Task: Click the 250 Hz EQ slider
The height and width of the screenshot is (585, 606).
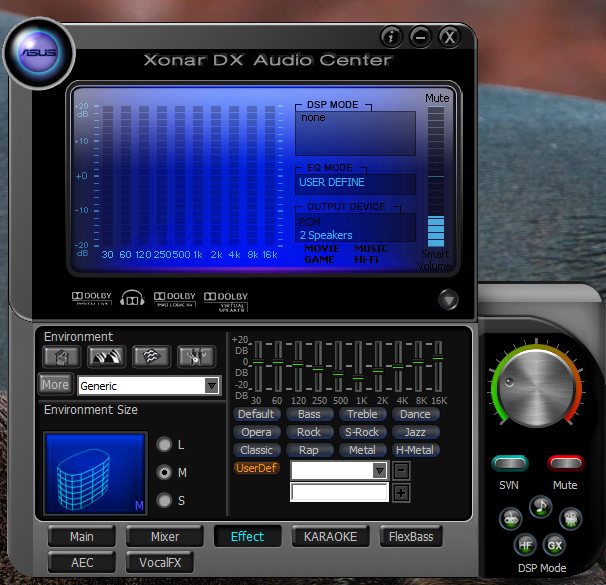Action: (x=318, y=366)
